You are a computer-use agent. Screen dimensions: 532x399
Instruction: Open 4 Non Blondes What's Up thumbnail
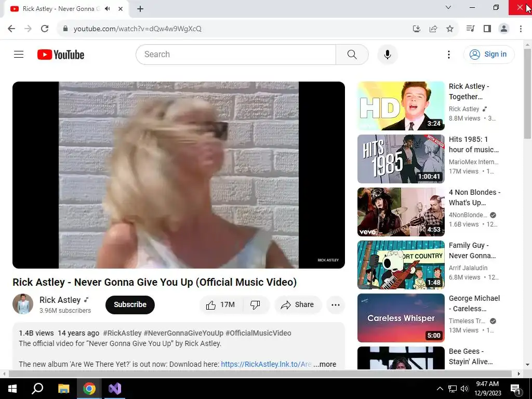point(401,212)
